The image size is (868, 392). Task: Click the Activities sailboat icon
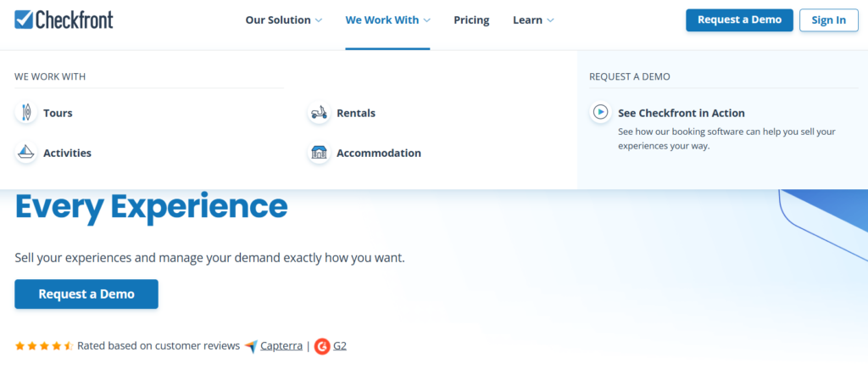pyautogui.click(x=26, y=154)
